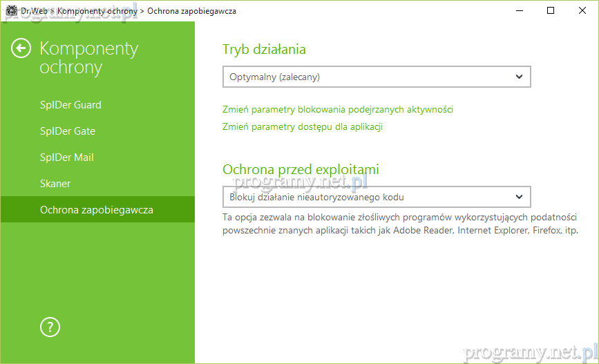
Task: Click the Dr.Web breadcrumb in the title bar
Action: [x=34, y=11]
